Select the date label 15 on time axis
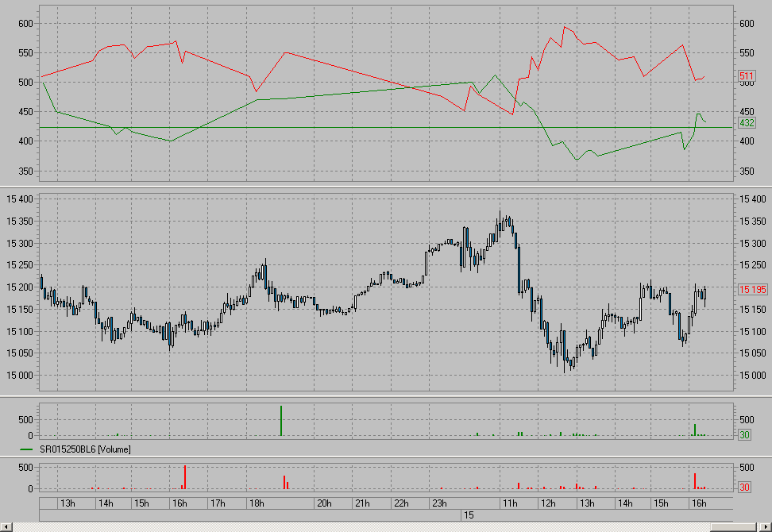Screen dimensions: 772x532 pyautogui.click(x=469, y=515)
